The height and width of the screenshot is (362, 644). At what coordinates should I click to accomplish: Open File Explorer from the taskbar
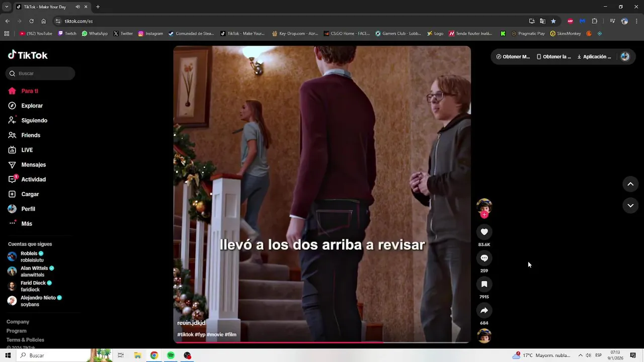point(137,355)
